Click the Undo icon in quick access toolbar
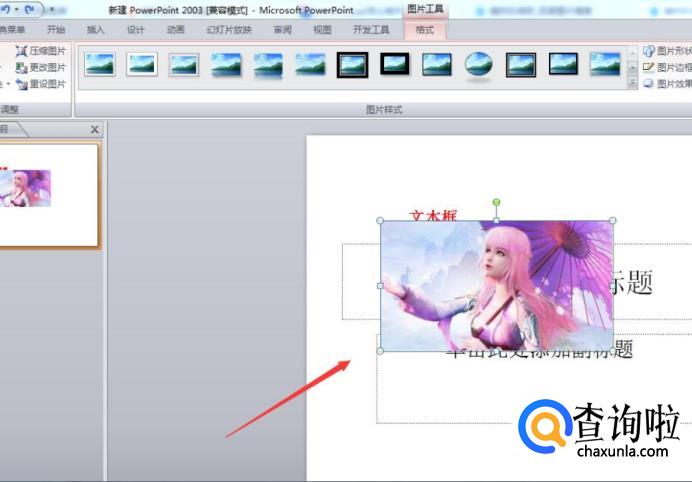The height and width of the screenshot is (482, 692). (6, 9)
